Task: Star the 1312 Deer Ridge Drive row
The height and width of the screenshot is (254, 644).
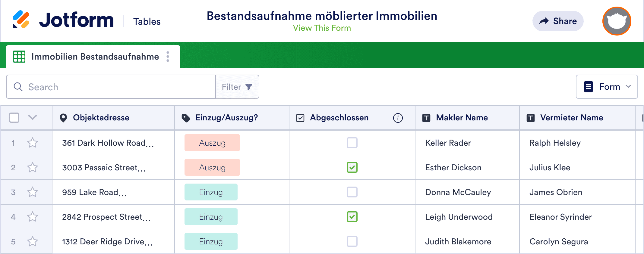Action: point(33,241)
